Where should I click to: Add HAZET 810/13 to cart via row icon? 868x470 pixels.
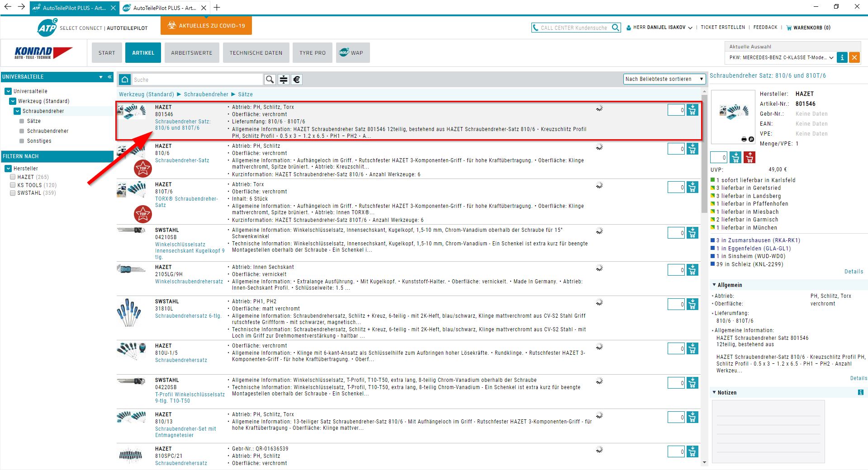point(692,417)
